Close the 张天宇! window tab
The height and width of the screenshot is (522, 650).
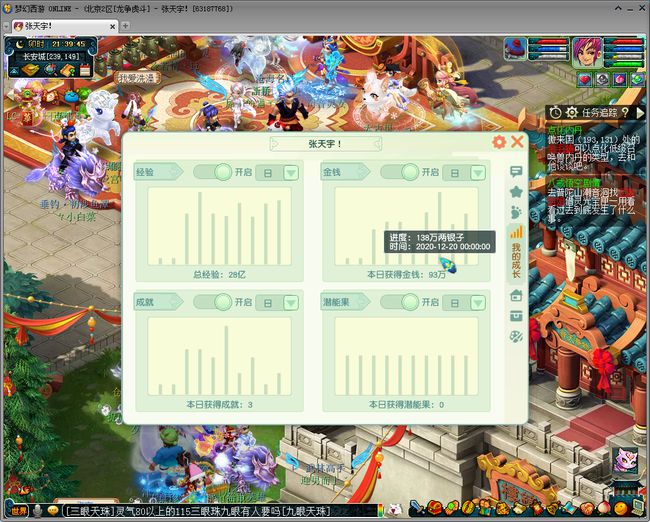coord(112,27)
